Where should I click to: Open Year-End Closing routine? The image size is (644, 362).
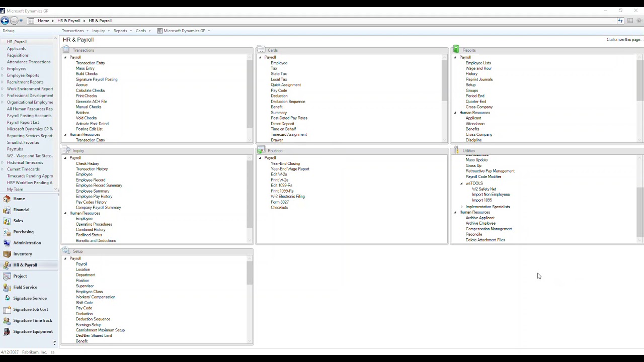[x=285, y=163]
